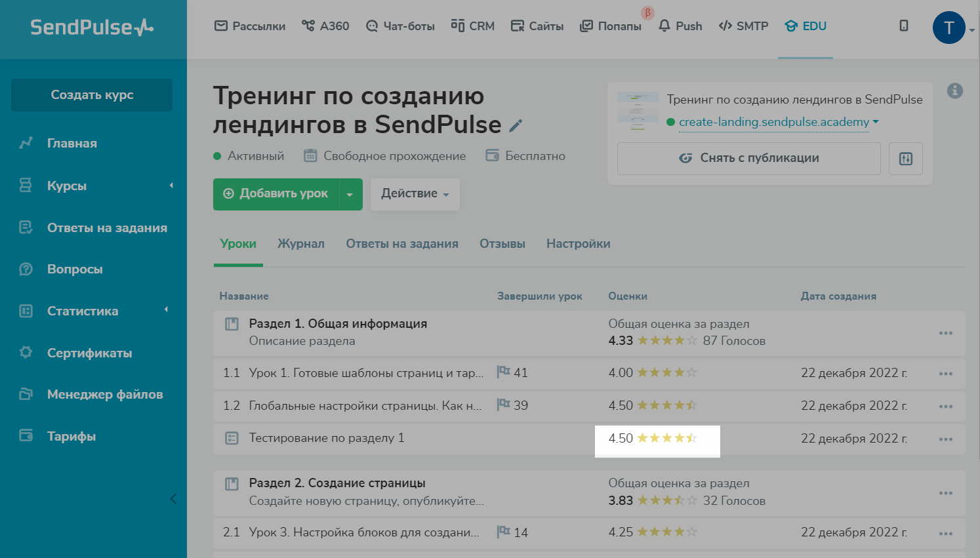980x558 pixels.
Task: Expand the create-landing.sendpulse.academy domain dropdown
Action: pyautogui.click(x=876, y=122)
